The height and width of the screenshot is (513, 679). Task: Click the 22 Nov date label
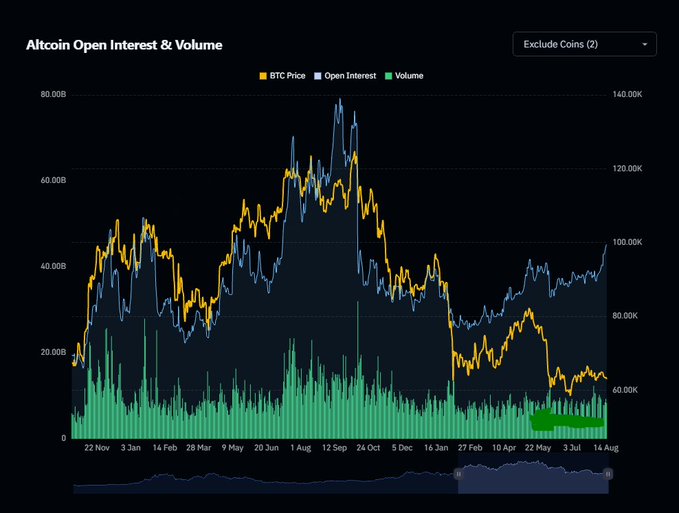pyautogui.click(x=97, y=448)
